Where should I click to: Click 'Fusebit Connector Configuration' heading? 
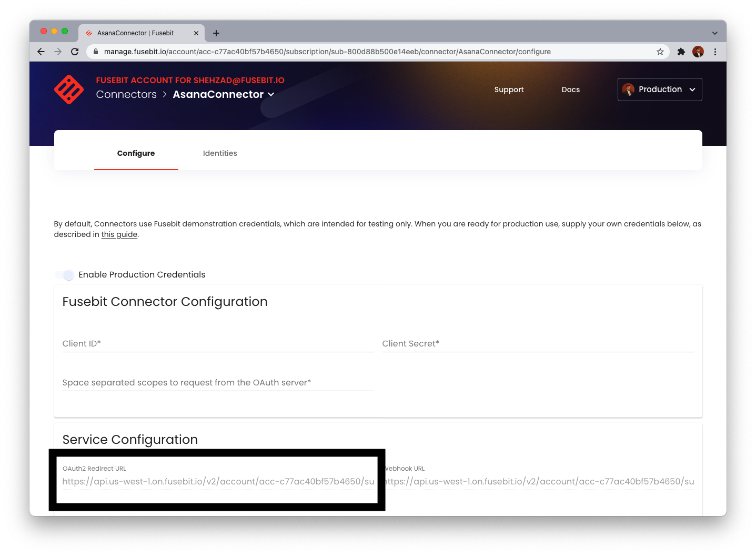coord(165,302)
